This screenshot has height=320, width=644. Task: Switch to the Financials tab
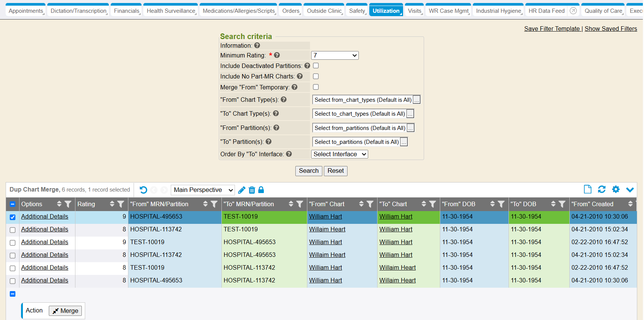[x=126, y=11]
